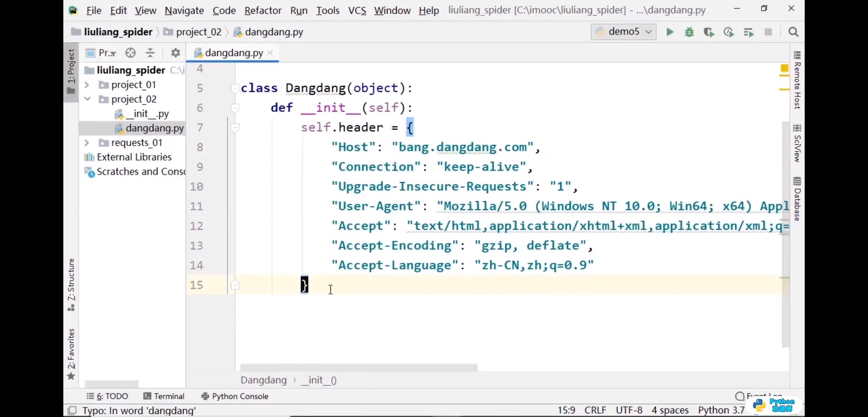Viewport: 868px width, 417px height.
Task: Open the Terminal tool window
Action: coord(164,396)
